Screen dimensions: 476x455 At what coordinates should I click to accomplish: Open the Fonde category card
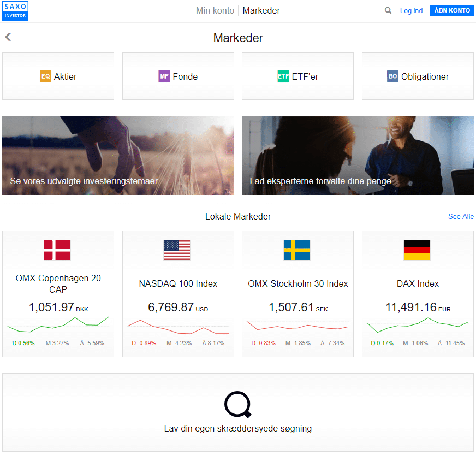click(178, 76)
